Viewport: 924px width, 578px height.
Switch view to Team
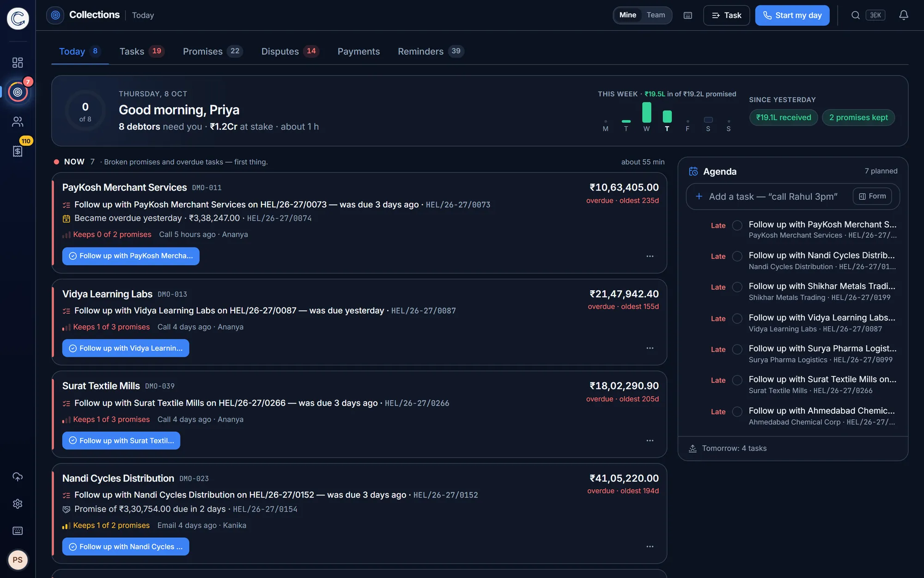pyautogui.click(x=656, y=15)
